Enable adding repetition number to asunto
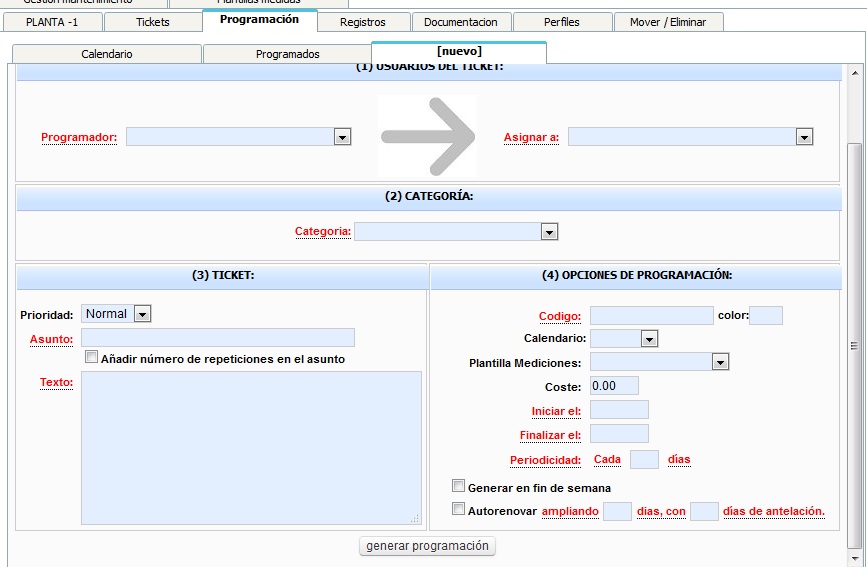867x567 pixels. tap(91, 357)
